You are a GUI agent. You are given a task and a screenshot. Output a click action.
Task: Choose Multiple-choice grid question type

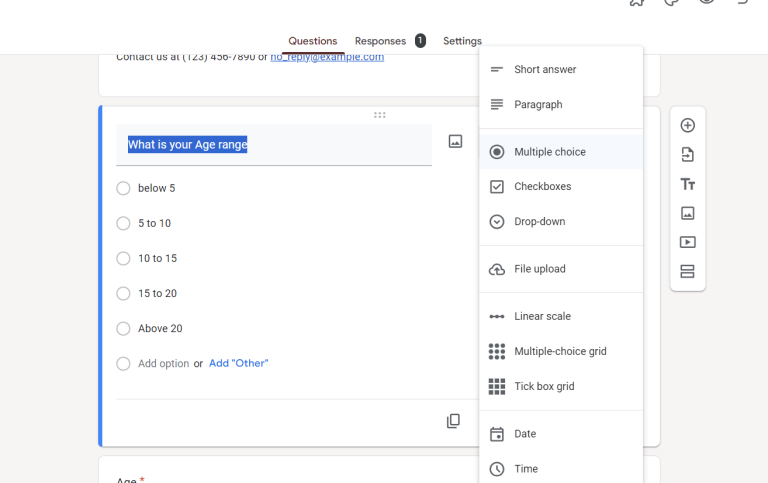[561, 351]
